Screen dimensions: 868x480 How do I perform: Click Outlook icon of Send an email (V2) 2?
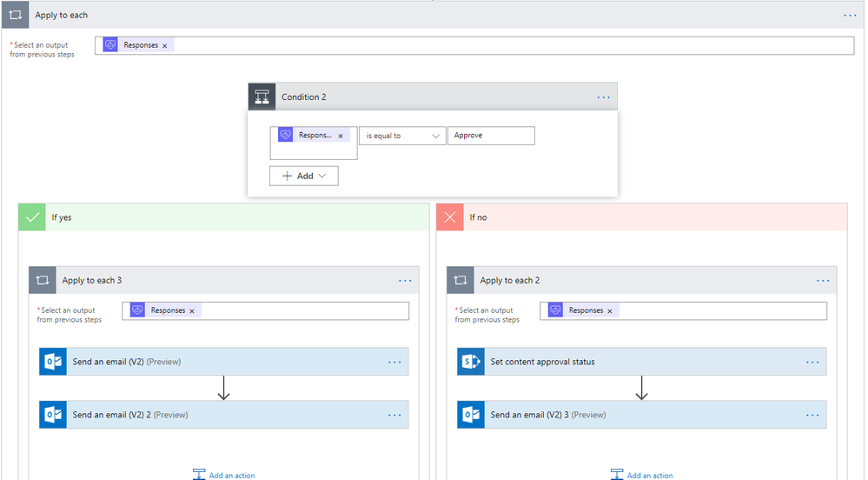pyautogui.click(x=53, y=415)
